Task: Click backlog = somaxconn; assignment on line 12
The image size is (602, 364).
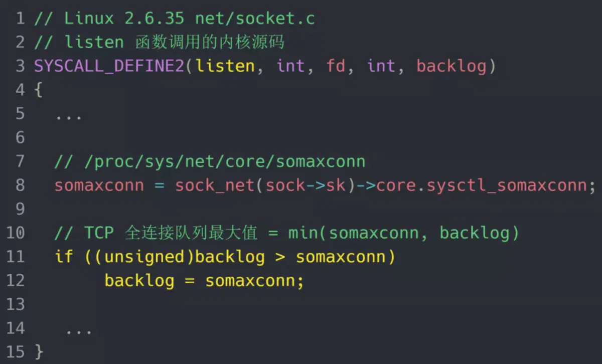Action: pyautogui.click(x=205, y=281)
